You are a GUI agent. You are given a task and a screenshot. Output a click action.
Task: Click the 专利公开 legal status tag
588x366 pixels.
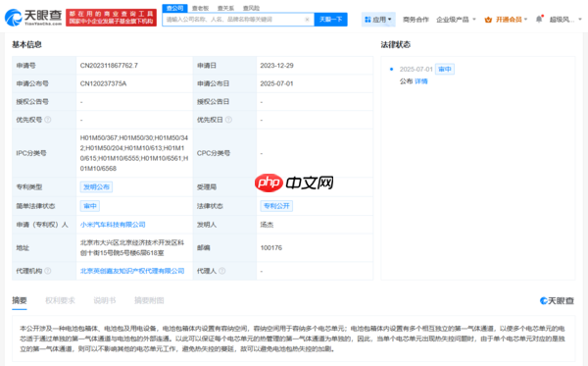276,206
